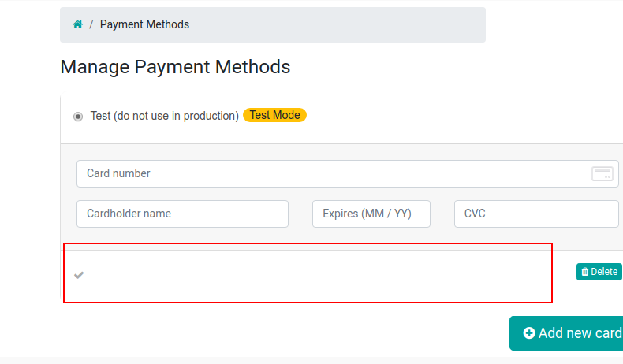Click the home icon in breadcrumb
The image size is (623, 364).
77,24
